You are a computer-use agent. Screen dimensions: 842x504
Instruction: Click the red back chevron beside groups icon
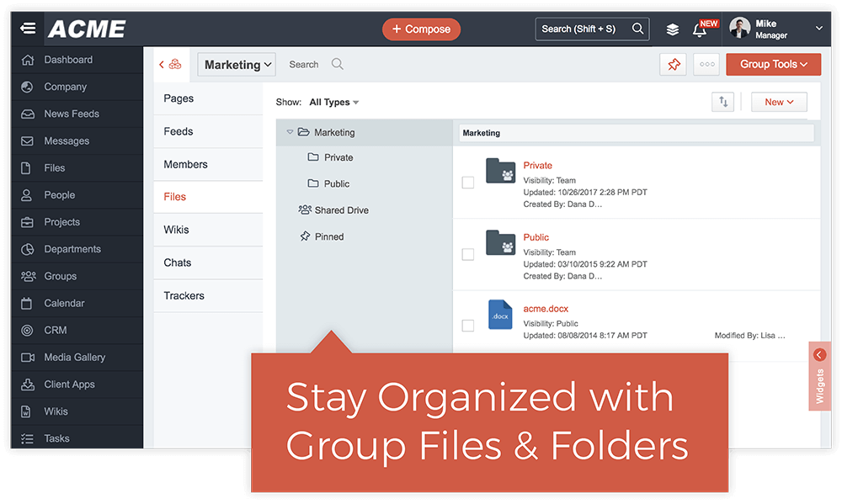click(x=161, y=63)
